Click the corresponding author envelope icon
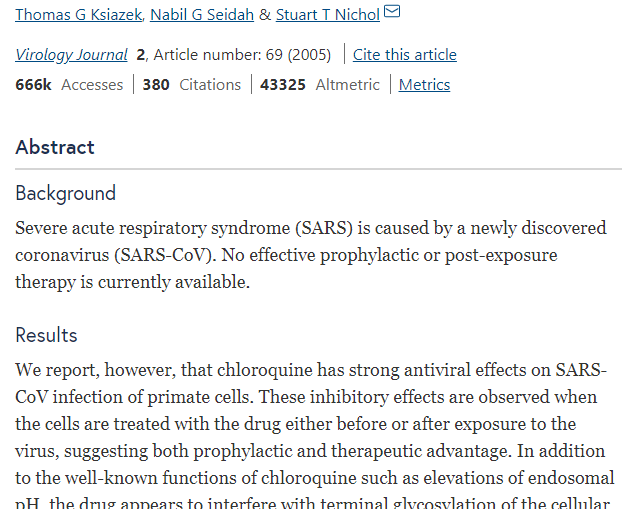 click(x=392, y=11)
